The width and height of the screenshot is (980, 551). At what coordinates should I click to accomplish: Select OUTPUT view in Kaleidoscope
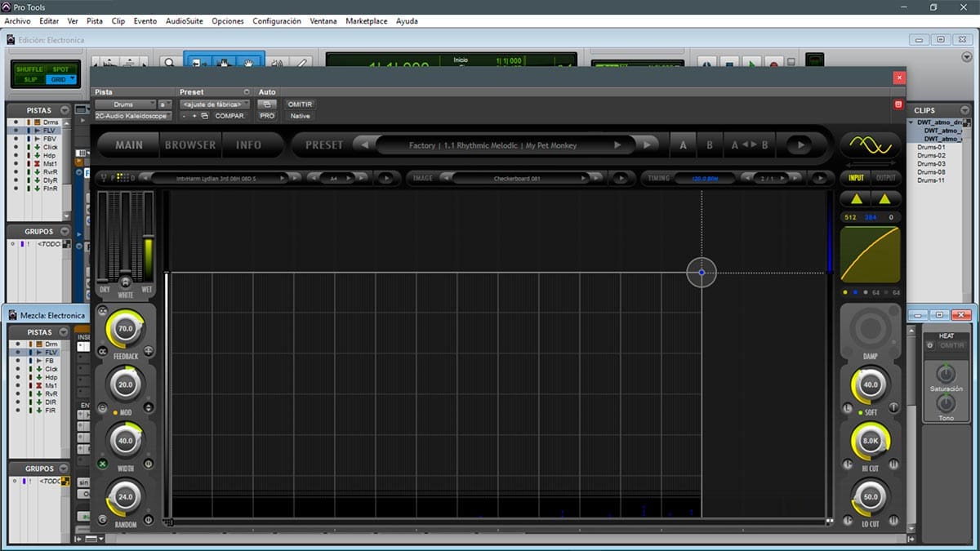tap(885, 178)
